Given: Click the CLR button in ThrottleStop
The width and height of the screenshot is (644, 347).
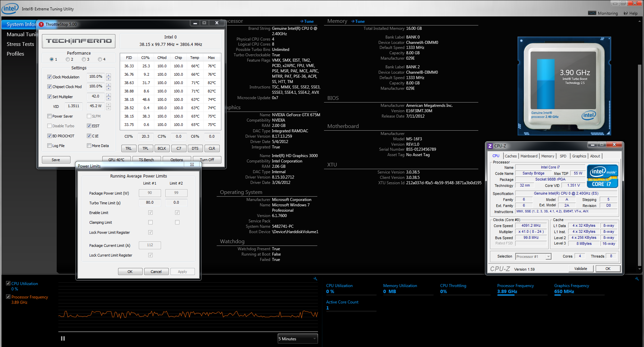Looking at the screenshot, I should tap(212, 148).
